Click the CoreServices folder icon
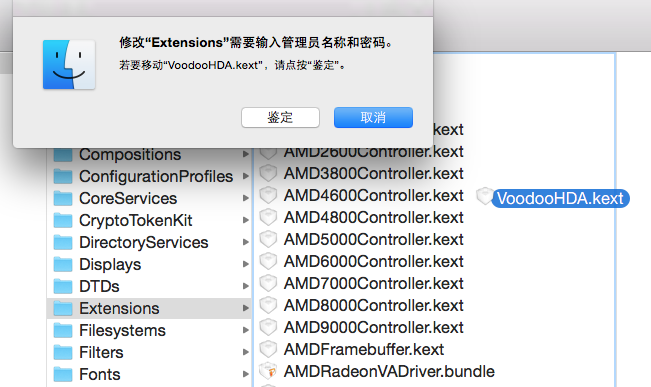The width and height of the screenshot is (651, 387). [63, 198]
